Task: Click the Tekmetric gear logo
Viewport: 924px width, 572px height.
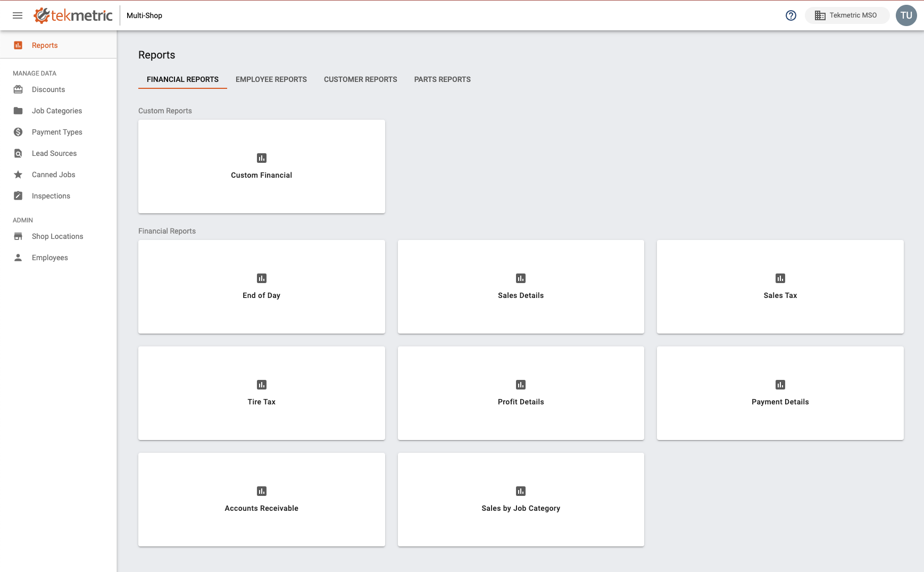Action: pos(42,15)
